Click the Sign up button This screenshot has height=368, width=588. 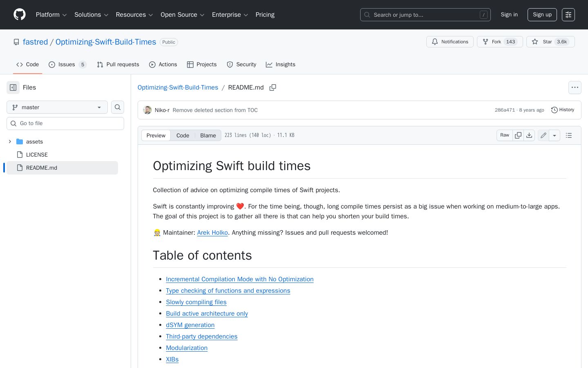point(542,15)
